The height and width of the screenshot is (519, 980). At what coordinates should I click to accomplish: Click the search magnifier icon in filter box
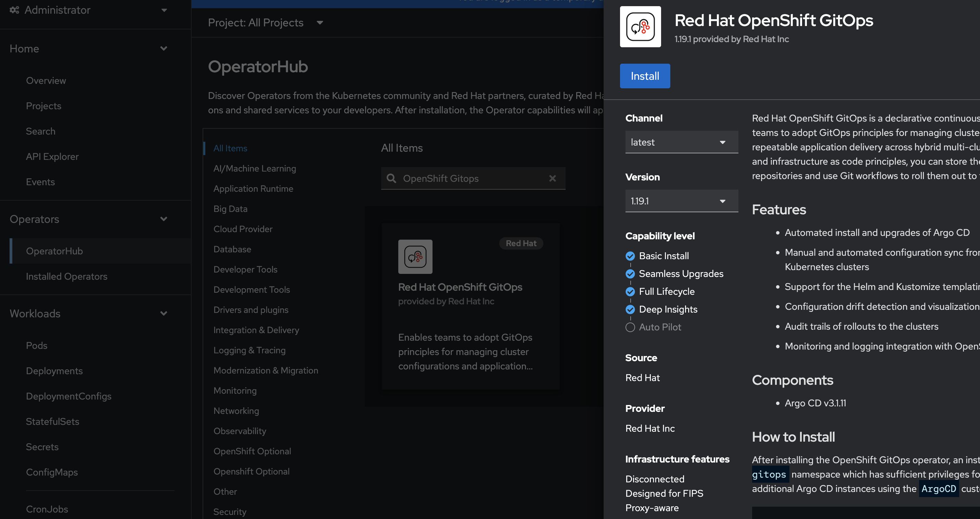[391, 178]
